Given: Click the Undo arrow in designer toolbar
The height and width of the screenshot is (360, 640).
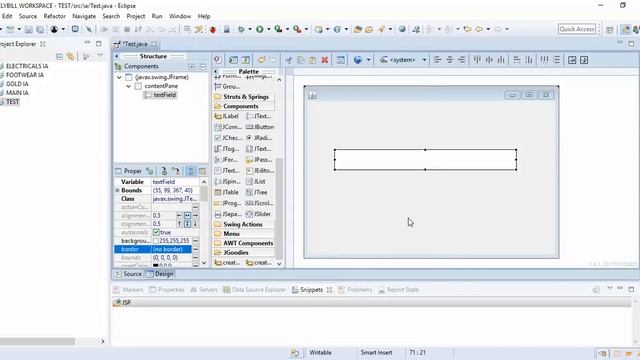Looking at the screenshot, I should (261, 60).
